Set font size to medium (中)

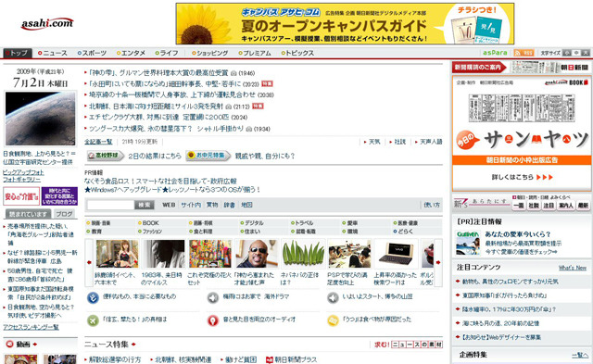click(x=576, y=53)
